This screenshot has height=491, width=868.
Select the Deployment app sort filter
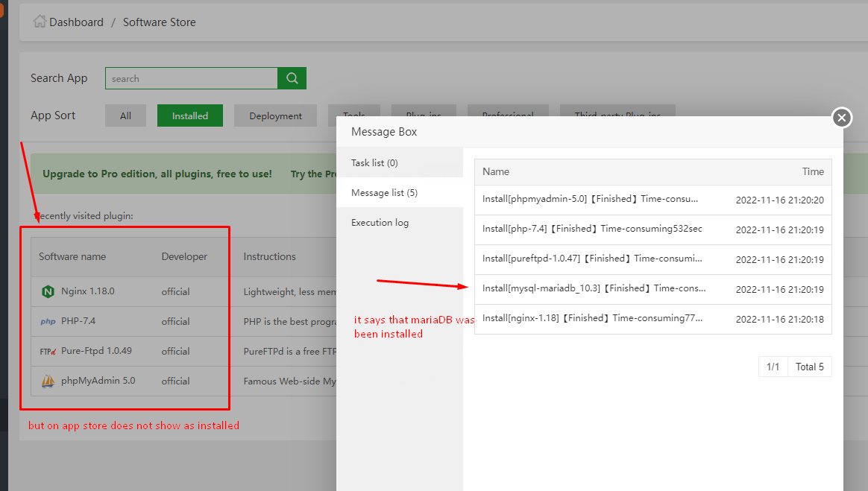coord(276,115)
